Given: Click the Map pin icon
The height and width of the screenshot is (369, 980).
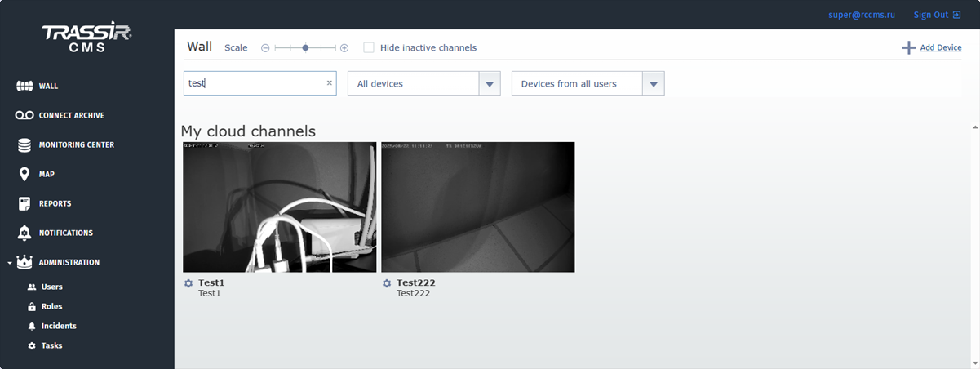Looking at the screenshot, I should tap(24, 175).
